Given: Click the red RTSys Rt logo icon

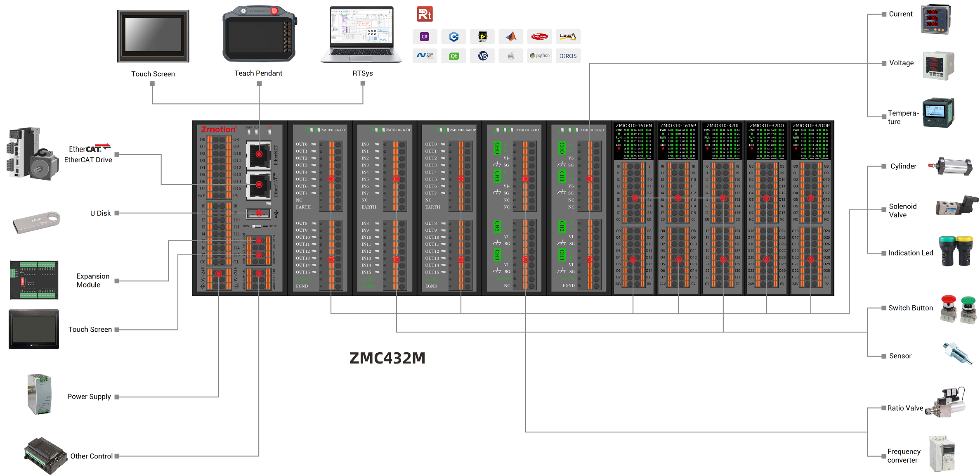Looking at the screenshot, I should click(425, 14).
